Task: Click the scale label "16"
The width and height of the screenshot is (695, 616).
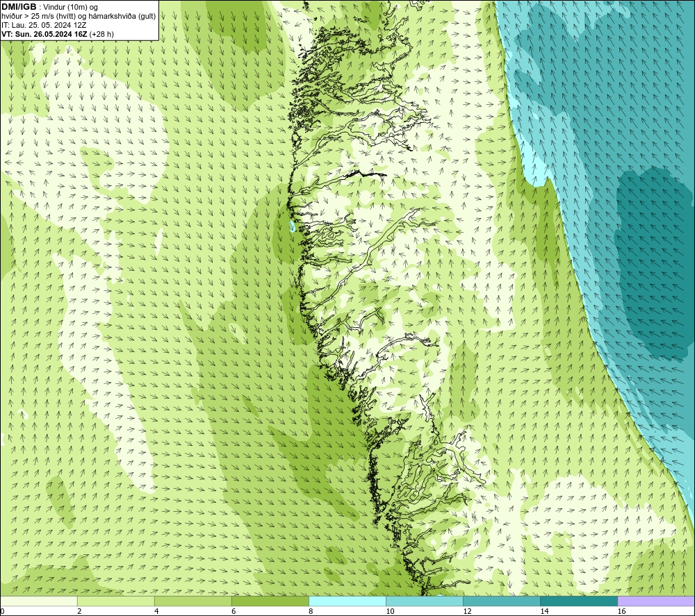Action: tap(621, 612)
